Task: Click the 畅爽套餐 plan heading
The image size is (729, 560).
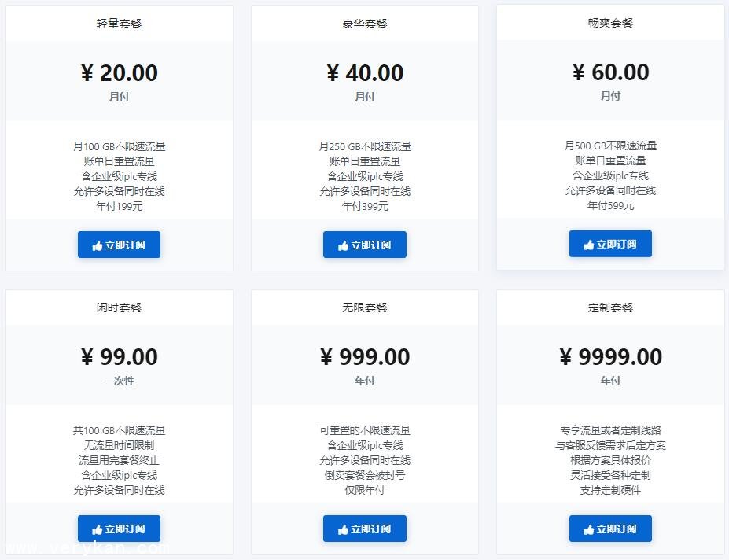Action: pos(610,23)
